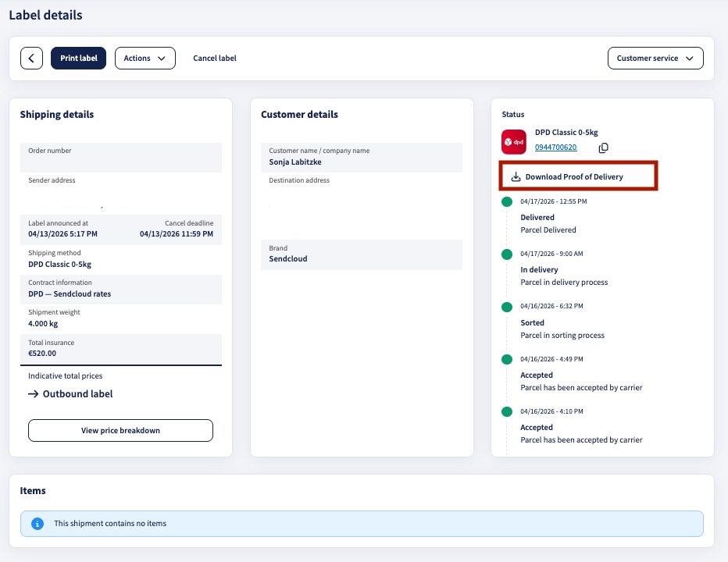Click the green In delivery status dot
This screenshot has width=728, height=562.
pyautogui.click(x=506, y=254)
